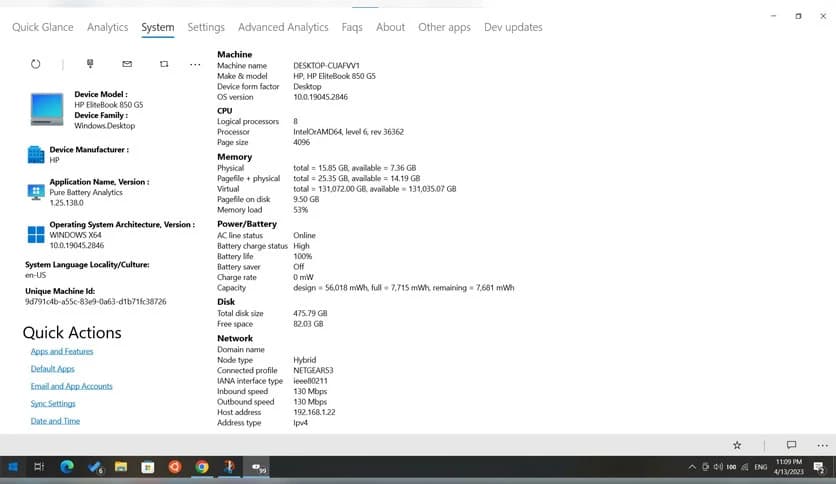
Task: Click the pin icon in the toolbar
Action: [90, 63]
